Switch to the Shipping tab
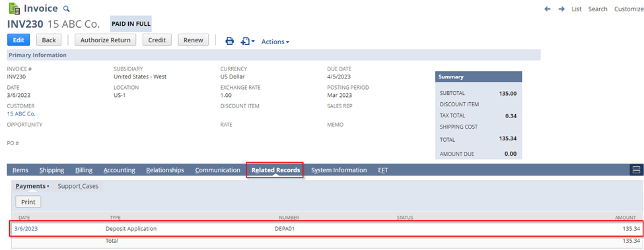644x250 pixels. 52,170
